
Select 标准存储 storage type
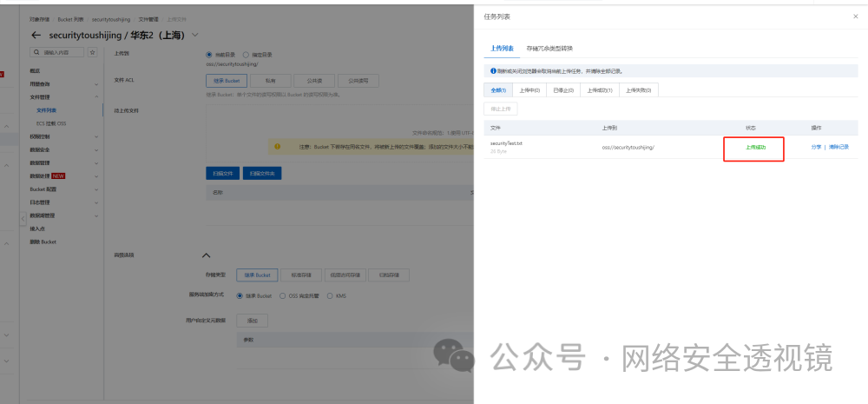[x=300, y=275]
